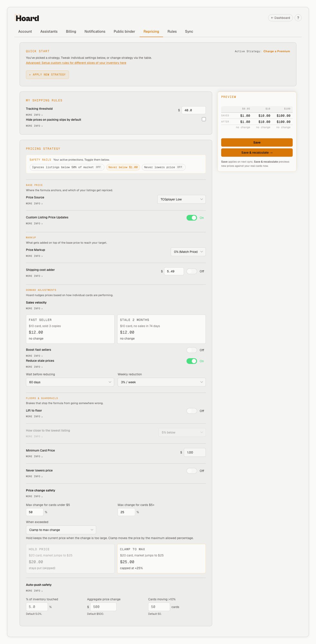The width and height of the screenshot is (316, 644).
Task: Select the Clamp to Max example card
Action: (x=162, y=559)
